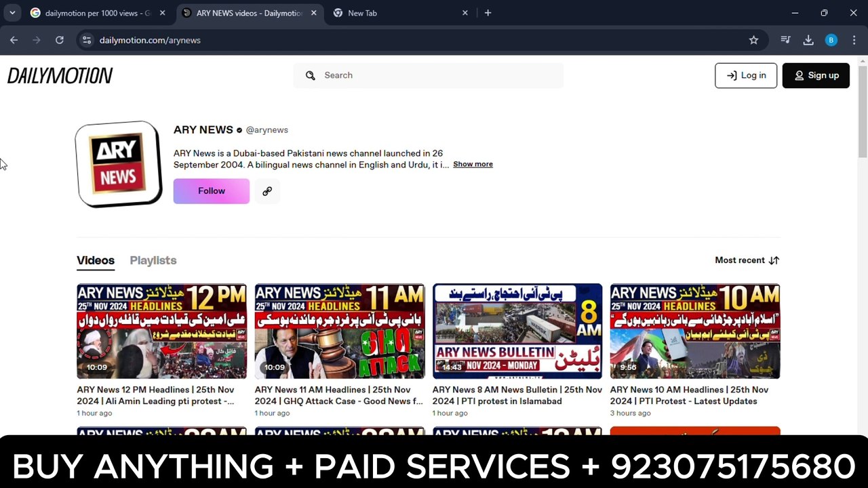The height and width of the screenshot is (488, 868).
Task: Switch to the New Tab browser tab
Action: coord(400,13)
